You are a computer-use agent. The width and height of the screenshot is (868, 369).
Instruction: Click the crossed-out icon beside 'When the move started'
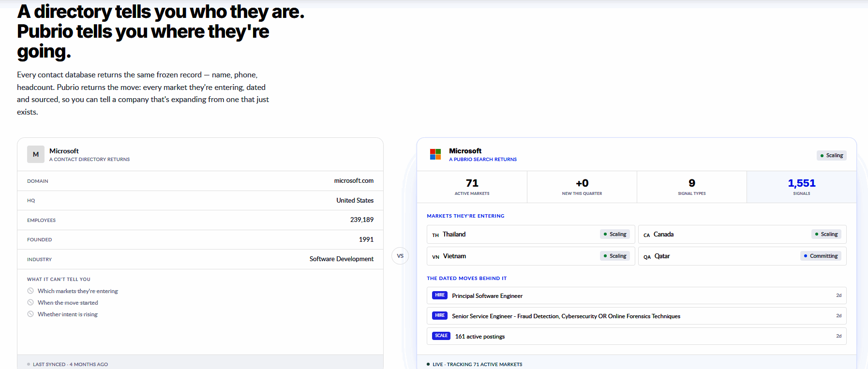coord(30,302)
